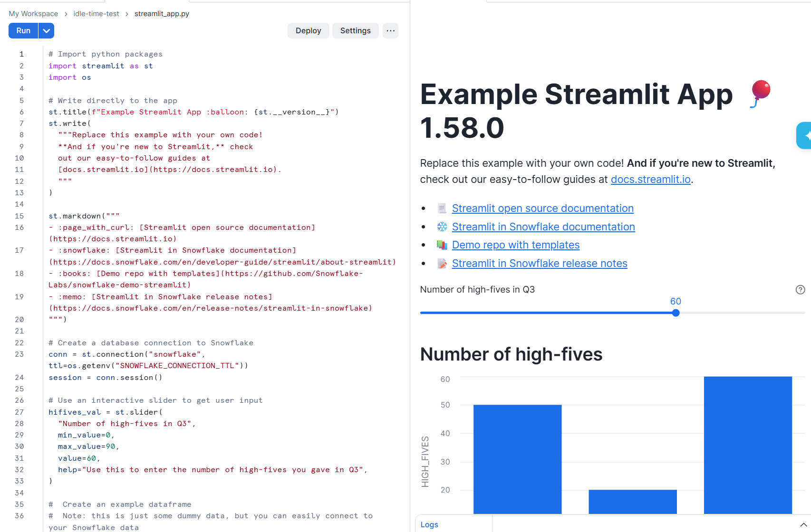Image resolution: width=811 pixels, height=532 pixels.
Task: Go to My Workspace breadcrumb
Action: tap(33, 14)
